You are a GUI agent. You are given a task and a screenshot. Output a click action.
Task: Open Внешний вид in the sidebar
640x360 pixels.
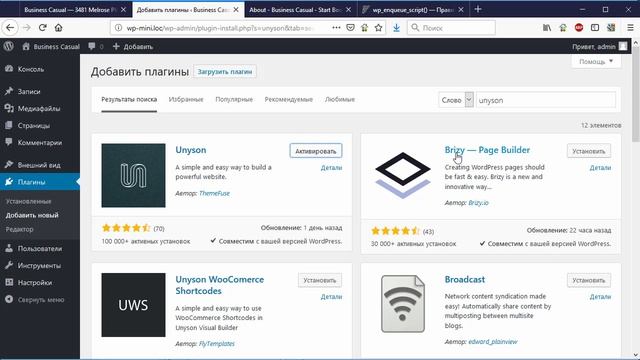tap(40, 165)
